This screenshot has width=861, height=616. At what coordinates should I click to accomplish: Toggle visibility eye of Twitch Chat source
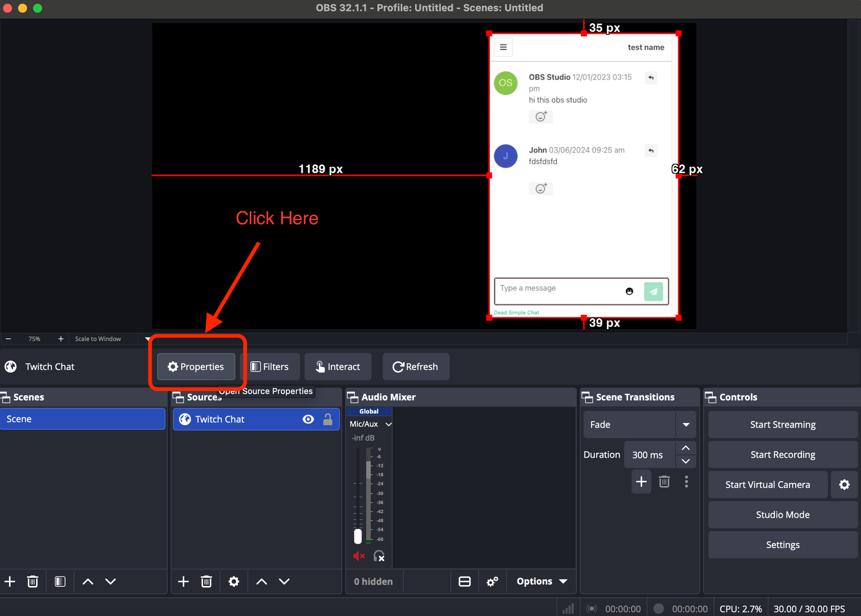tap(308, 419)
